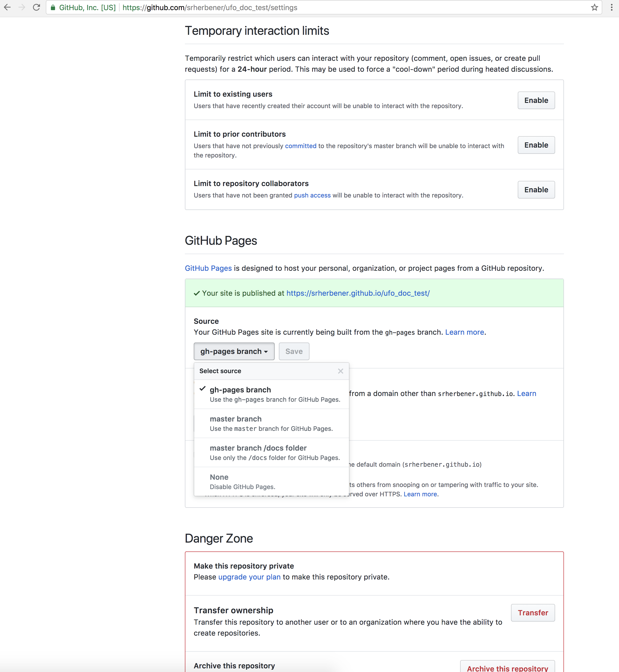The height and width of the screenshot is (672, 619).
Task: Enable Limit to prior contributors
Action: (536, 145)
